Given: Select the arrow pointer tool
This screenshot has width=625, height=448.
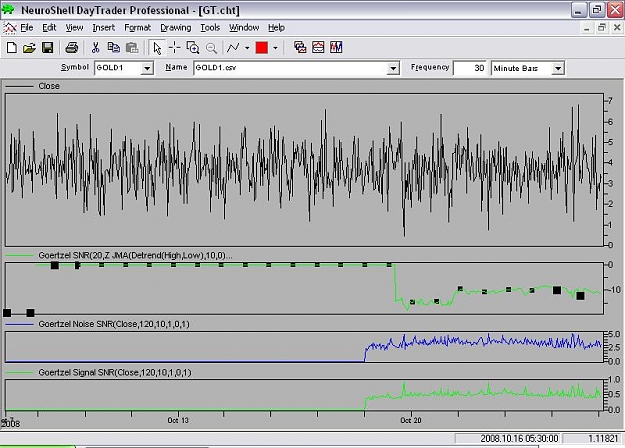Looking at the screenshot, I should (157, 48).
